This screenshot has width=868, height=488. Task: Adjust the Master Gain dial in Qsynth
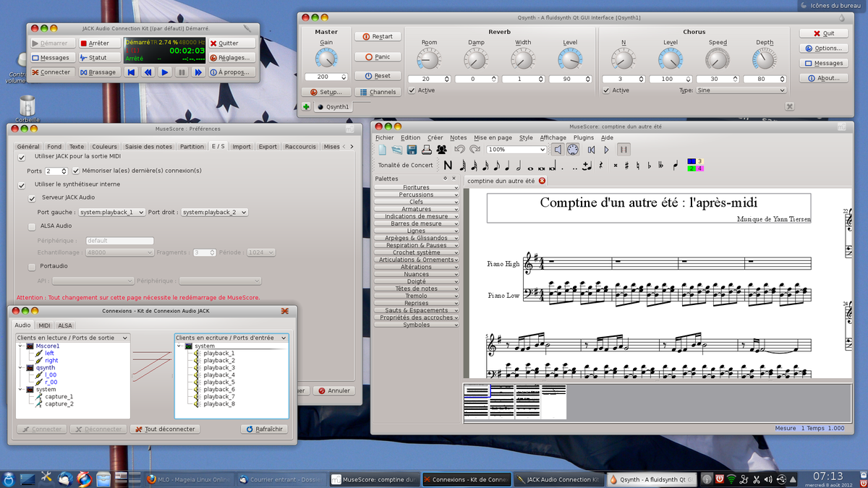click(x=326, y=59)
